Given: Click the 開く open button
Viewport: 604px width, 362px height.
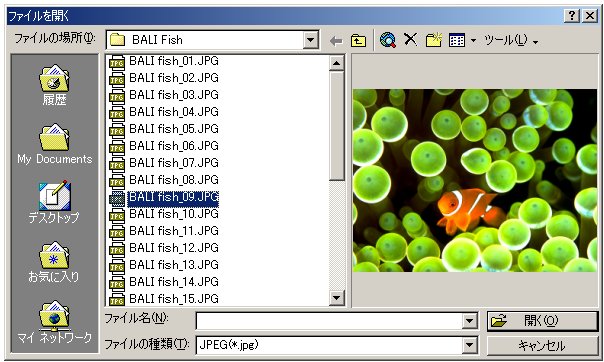Looking at the screenshot, I should click(542, 320).
